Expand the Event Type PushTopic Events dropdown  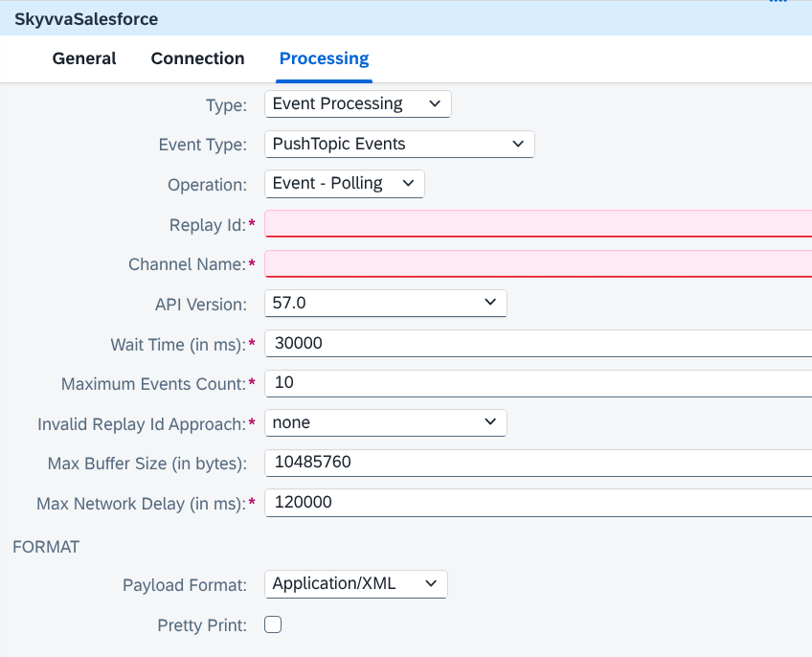[399, 144]
